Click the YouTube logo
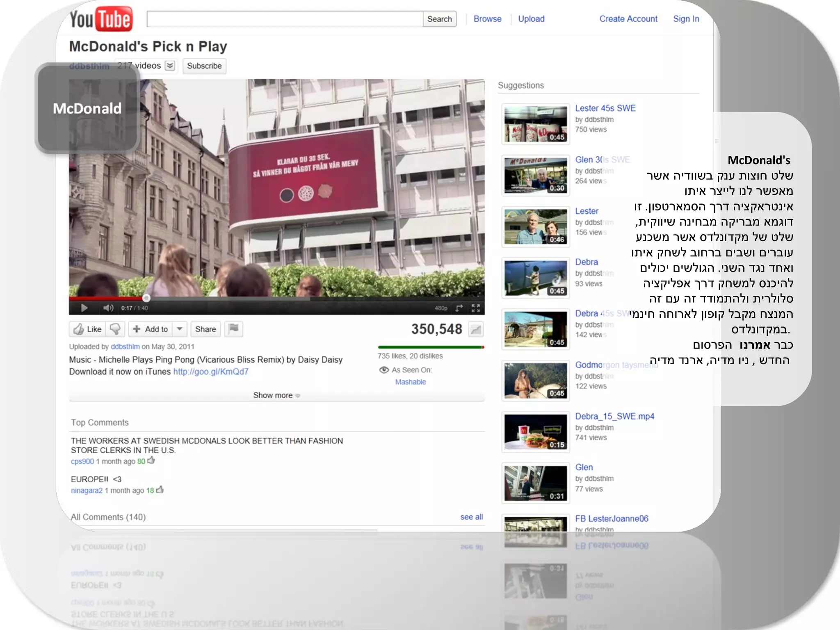This screenshot has width=840, height=630. [101, 19]
